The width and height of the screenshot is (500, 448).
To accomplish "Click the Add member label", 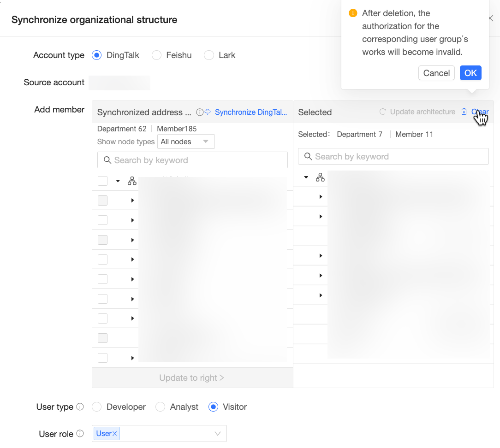I will coord(60,110).
